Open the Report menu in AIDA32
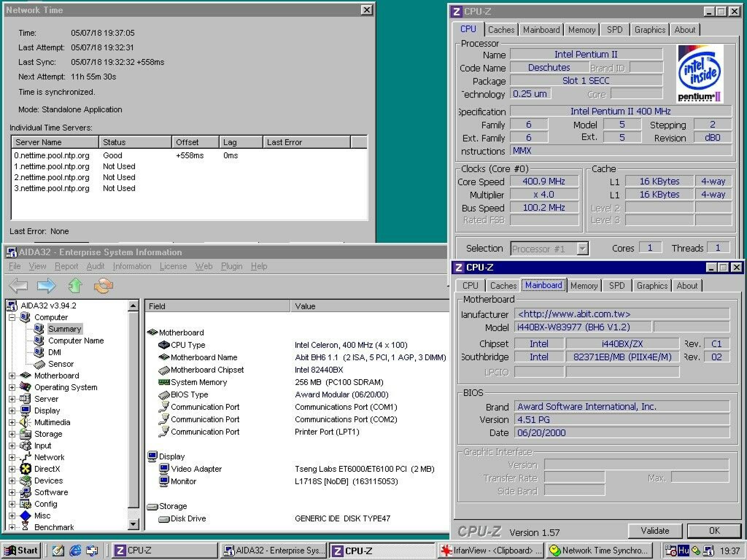The height and width of the screenshot is (560, 747). click(66, 266)
